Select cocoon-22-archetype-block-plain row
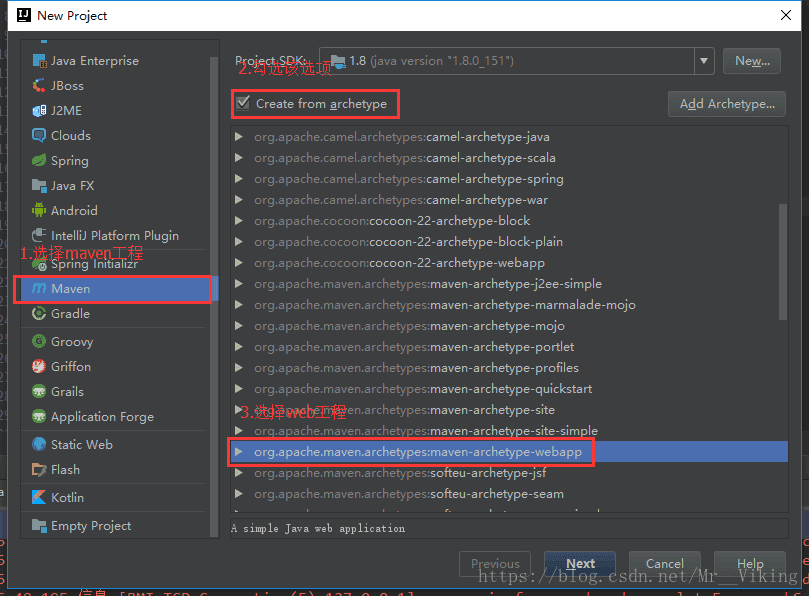The image size is (809, 596). 509,241
